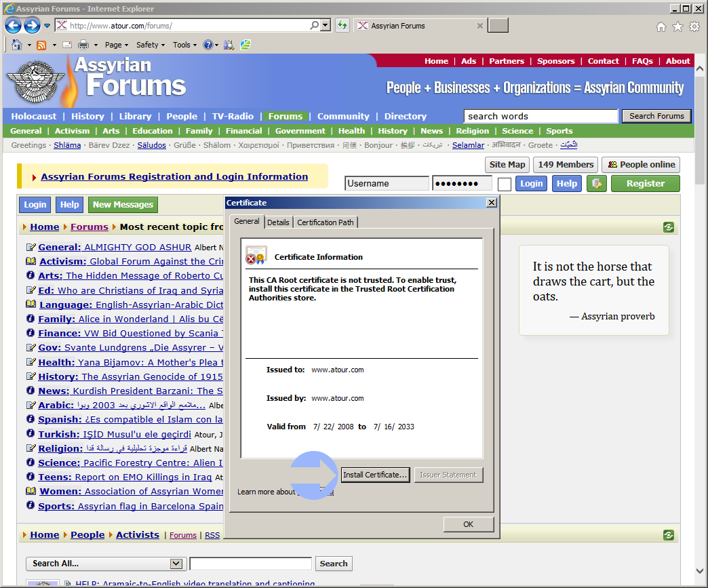Click the RSS feeds icon
Image resolution: width=708 pixels, height=588 pixels.
[41, 45]
